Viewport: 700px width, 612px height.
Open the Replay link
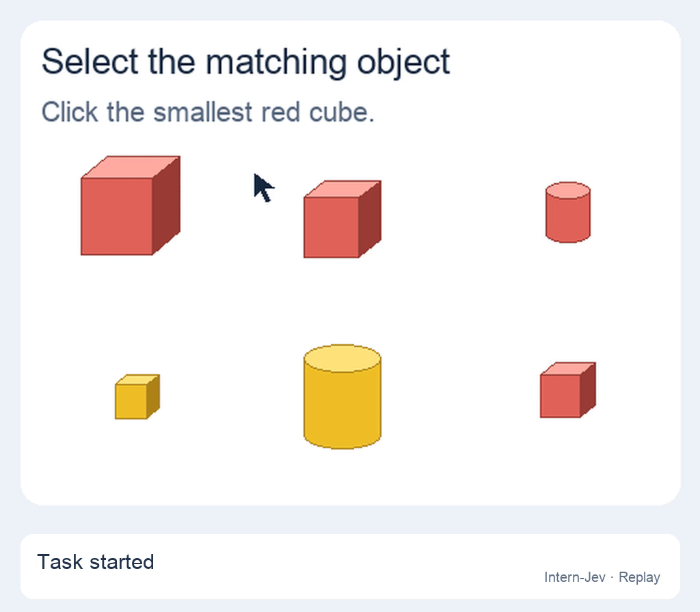(639, 577)
